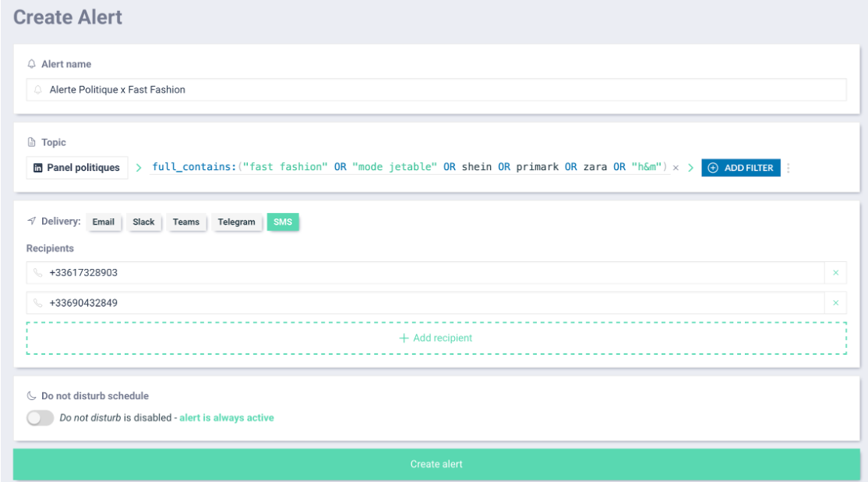The height and width of the screenshot is (482, 868).
Task: Choose Email delivery method
Action: pyautogui.click(x=104, y=222)
